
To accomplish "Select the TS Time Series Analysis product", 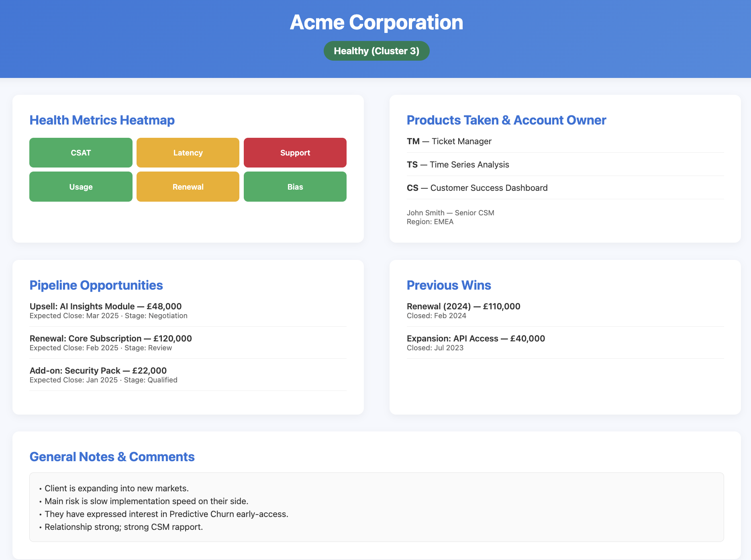I will pyautogui.click(x=458, y=164).
